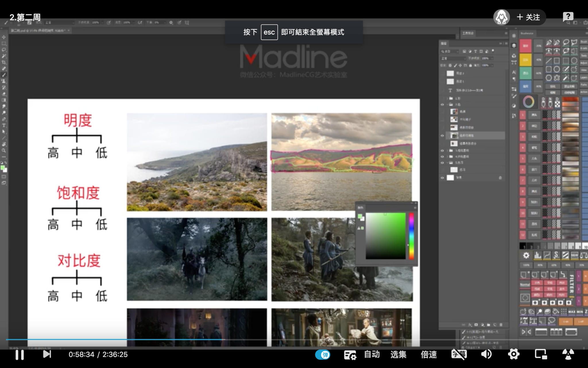Click the Tools tab on right edge
Viewport: 588px width, 368px height.
(584, 55)
